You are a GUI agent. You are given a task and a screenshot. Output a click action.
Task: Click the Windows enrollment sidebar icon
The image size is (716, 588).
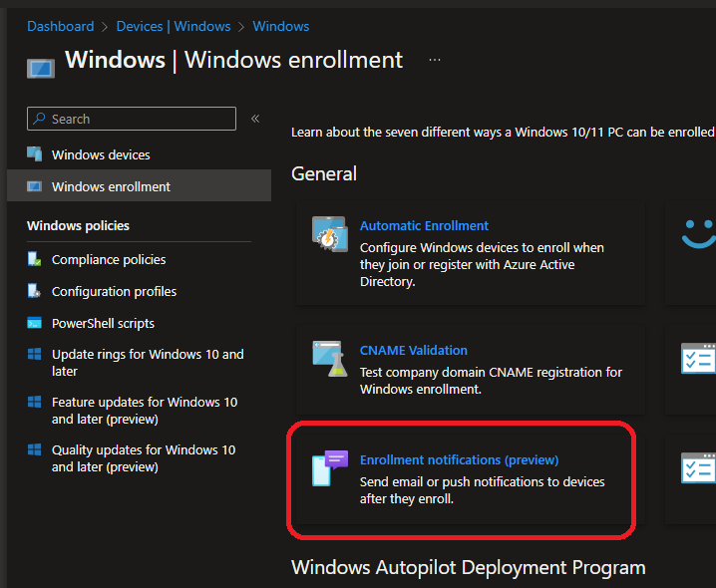click(x=34, y=186)
